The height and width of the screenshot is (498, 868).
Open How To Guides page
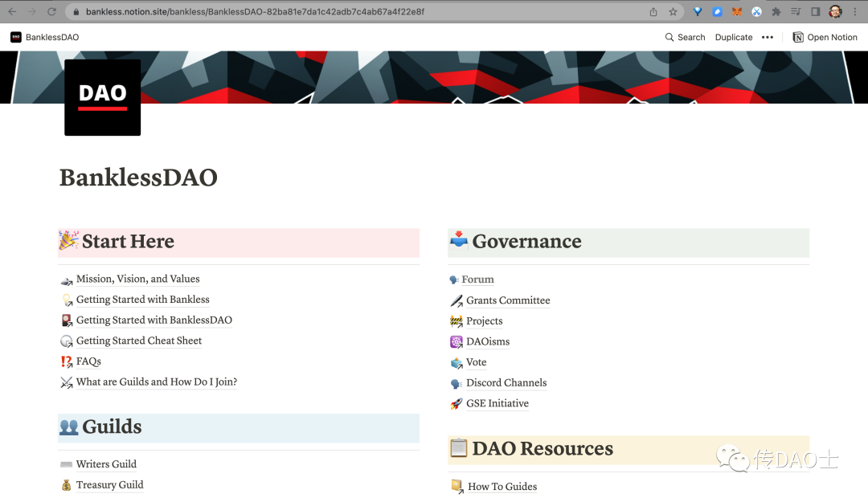[x=502, y=487]
